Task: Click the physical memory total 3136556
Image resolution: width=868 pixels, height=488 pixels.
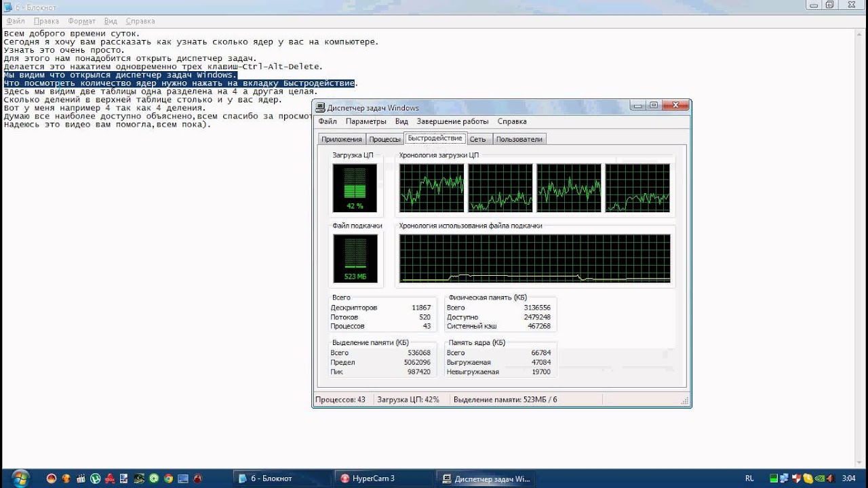Action: pos(537,308)
